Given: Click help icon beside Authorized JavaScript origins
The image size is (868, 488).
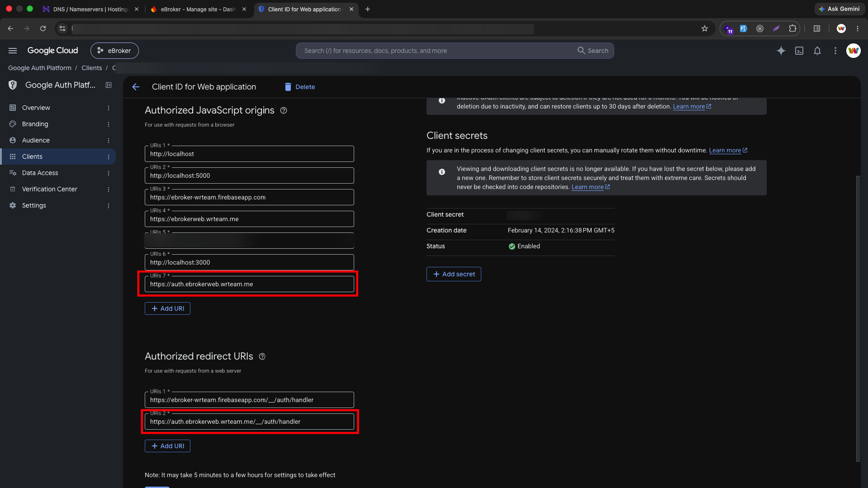Looking at the screenshot, I should [x=284, y=110].
